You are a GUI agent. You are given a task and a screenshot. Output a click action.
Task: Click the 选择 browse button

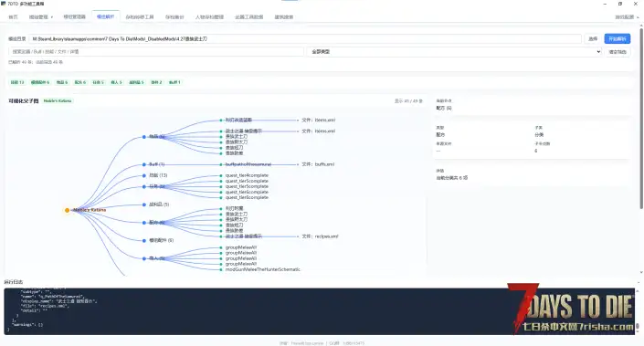pyautogui.click(x=593, y=38)
